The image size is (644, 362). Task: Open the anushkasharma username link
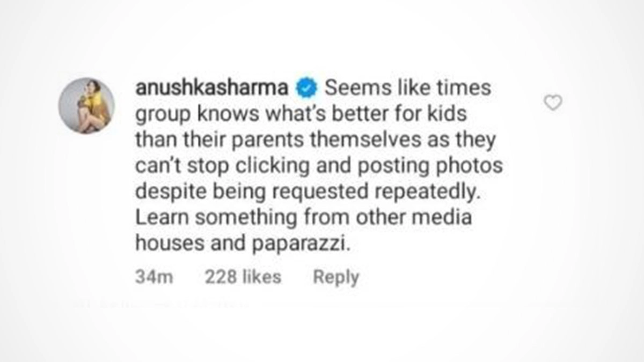212,88
